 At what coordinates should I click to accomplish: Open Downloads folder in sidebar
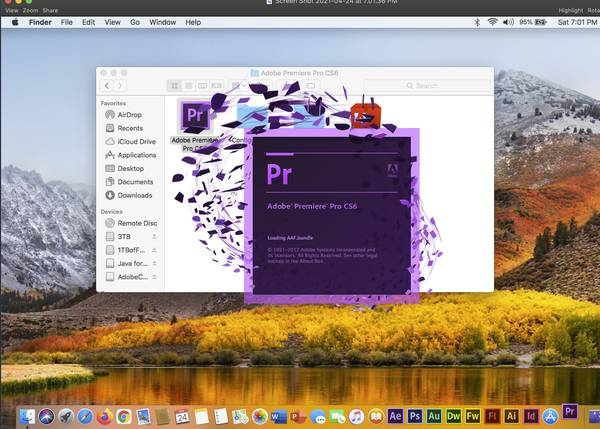(x=129, y=195)
